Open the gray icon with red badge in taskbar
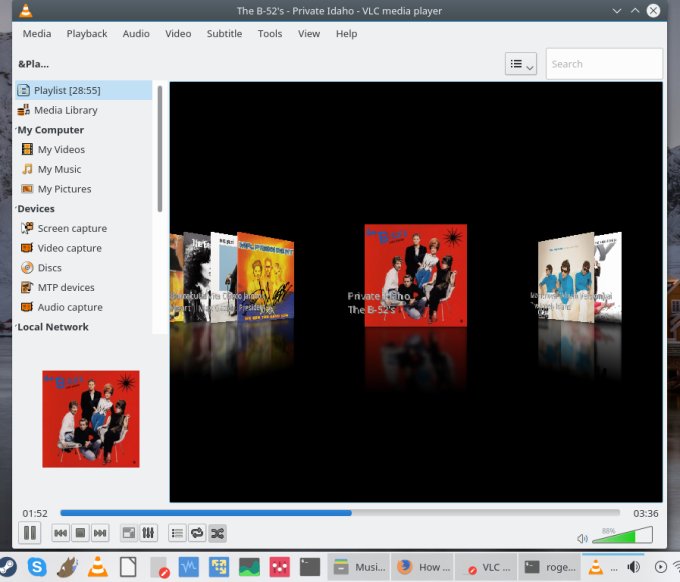Screen dimensions: 680x582 pos(159,567)
